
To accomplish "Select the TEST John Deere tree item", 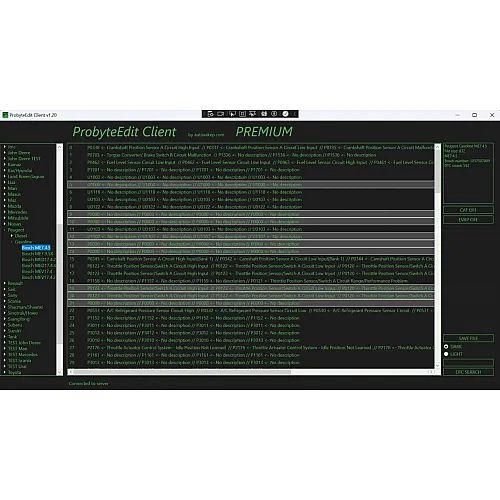I will pyautogui.click(x=24, y=343).
